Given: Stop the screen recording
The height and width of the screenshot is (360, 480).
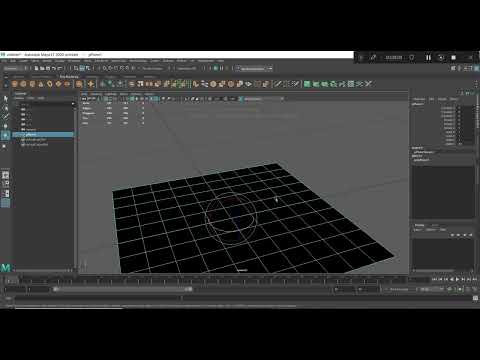Looking at the screenshot, I should point(453,58).
